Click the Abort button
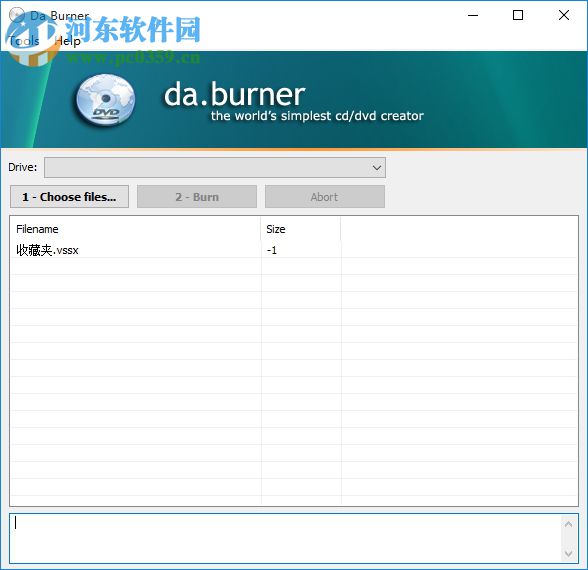The height and width of the screenshot is (570, 588). click(325, 196)
